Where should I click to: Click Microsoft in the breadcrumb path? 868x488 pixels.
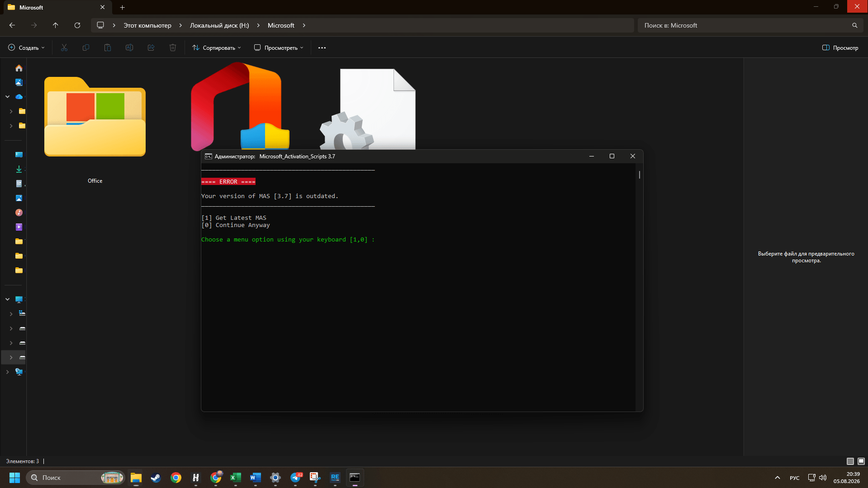(x=281, y=25)
